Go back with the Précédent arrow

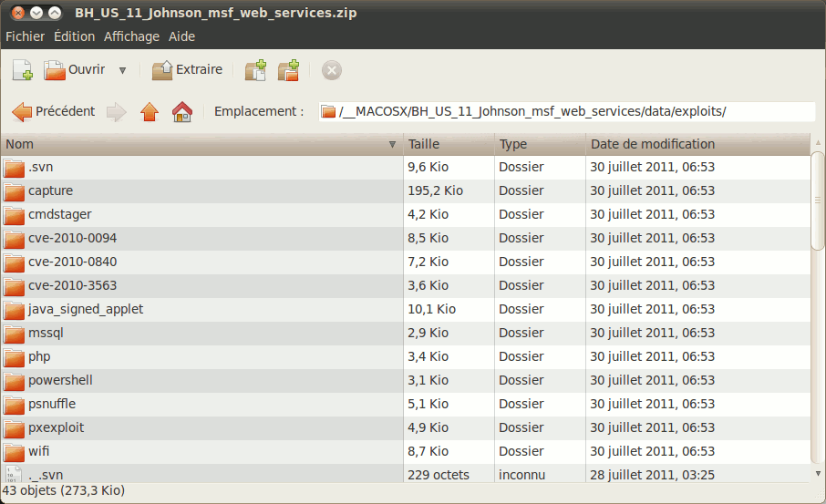(54, 111)
